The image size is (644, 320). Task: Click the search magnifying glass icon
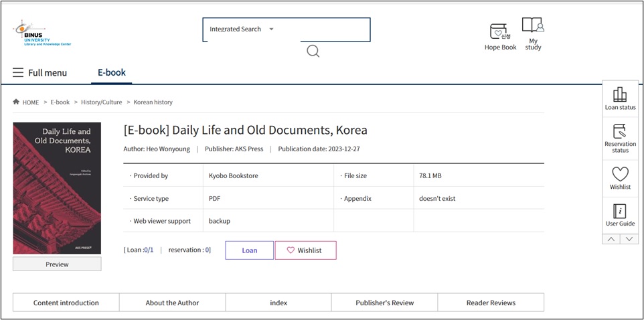pos(313,51)
